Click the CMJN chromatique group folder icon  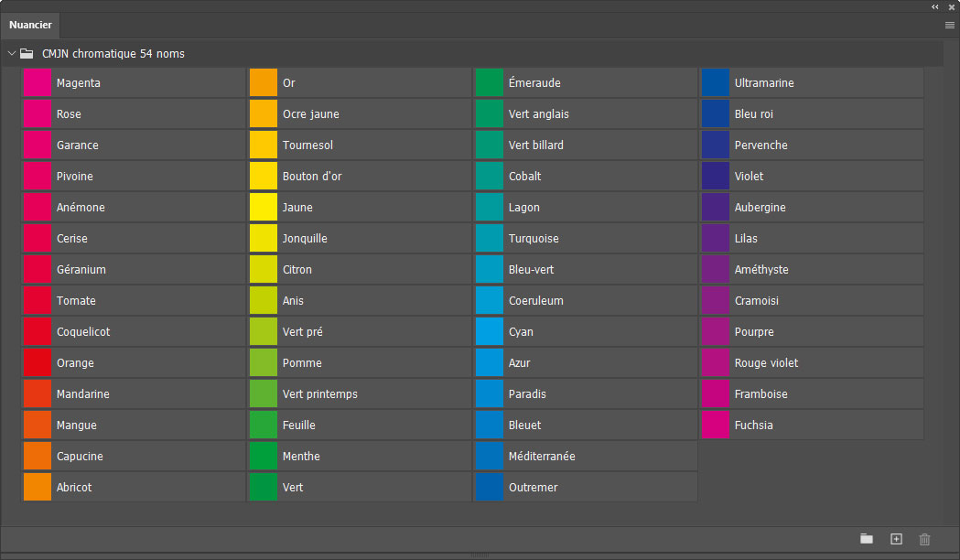point(27,54)
